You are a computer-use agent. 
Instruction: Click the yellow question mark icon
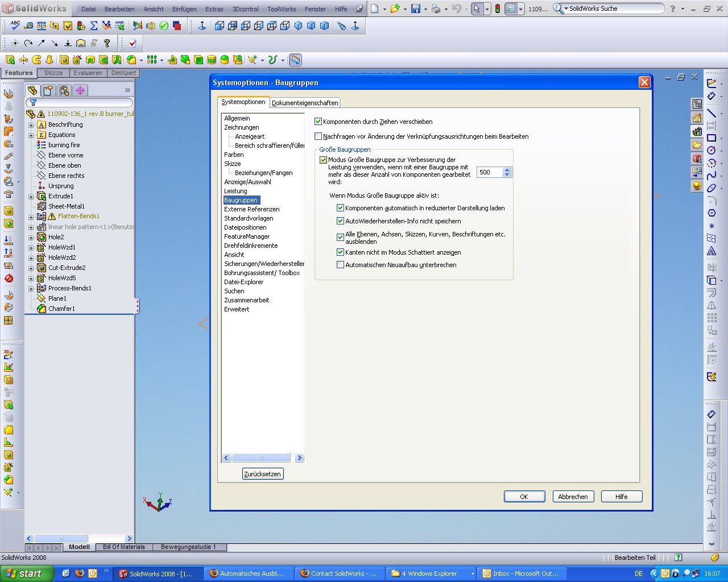pos(106,43)
